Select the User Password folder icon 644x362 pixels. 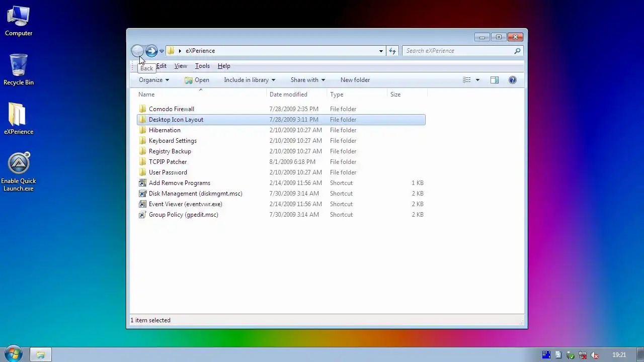[x=143, y=172]
